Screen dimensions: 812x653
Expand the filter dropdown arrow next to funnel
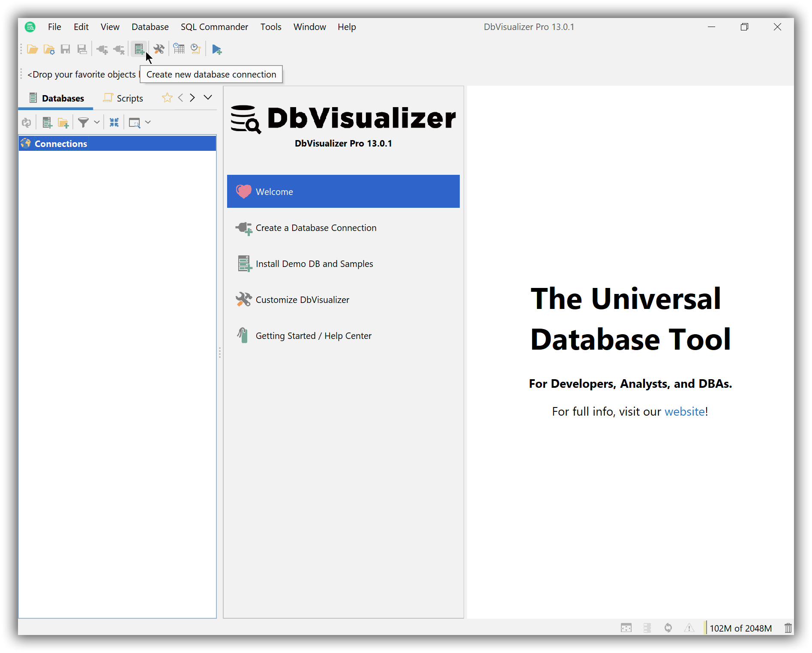[x=97, y=123]
